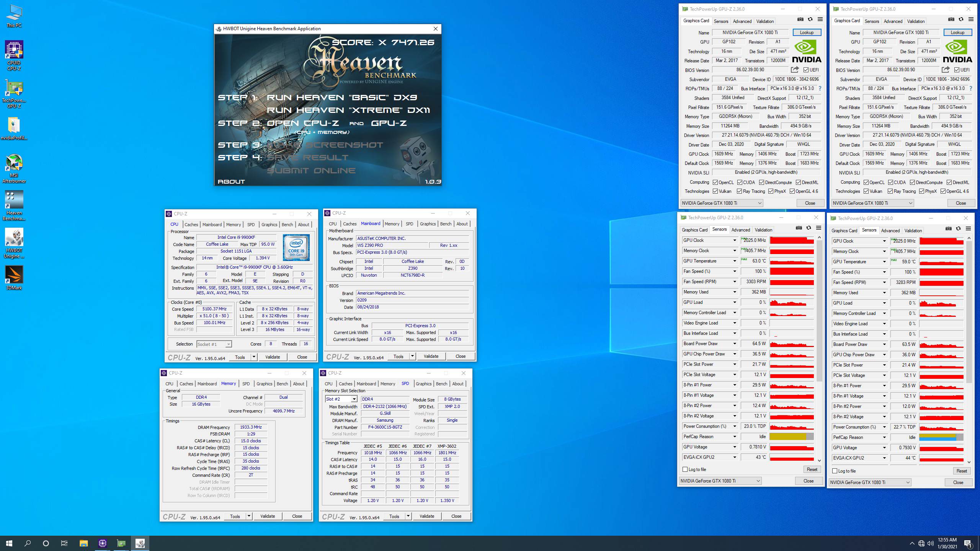
Task: Click Run Heaven Basic DX9 in HWBOT window
Action: 342,98
